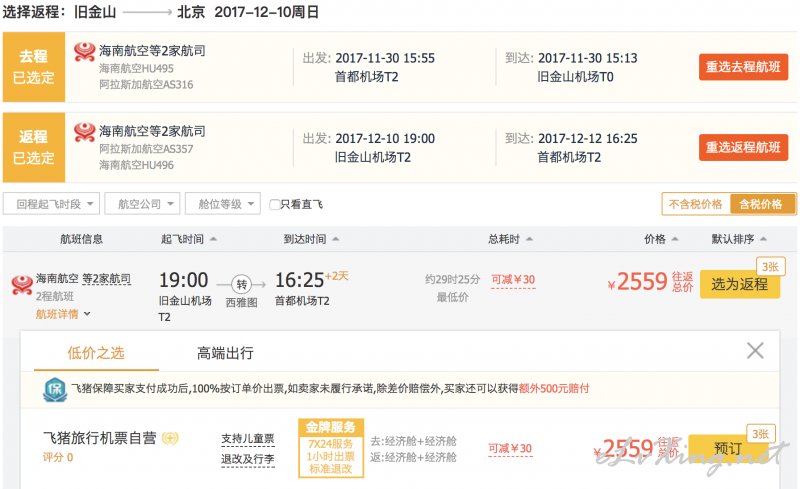Click 海南航空HU496 flight number
Screen dimensions: 800x489
136,165
